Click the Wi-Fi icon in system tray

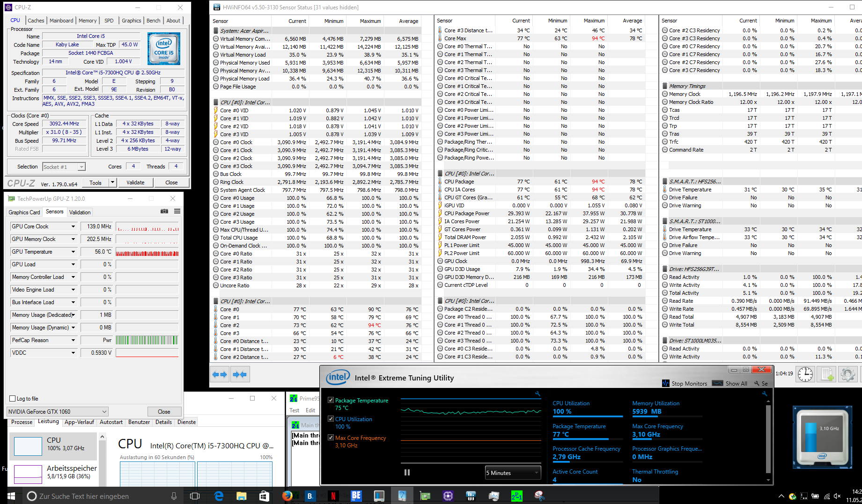(827, 496)
